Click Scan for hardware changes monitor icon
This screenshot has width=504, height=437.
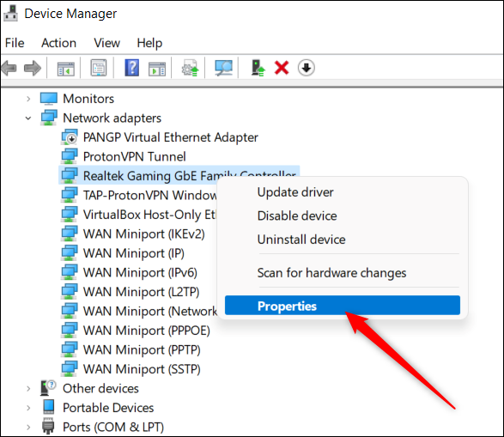(x=223, y=68)
